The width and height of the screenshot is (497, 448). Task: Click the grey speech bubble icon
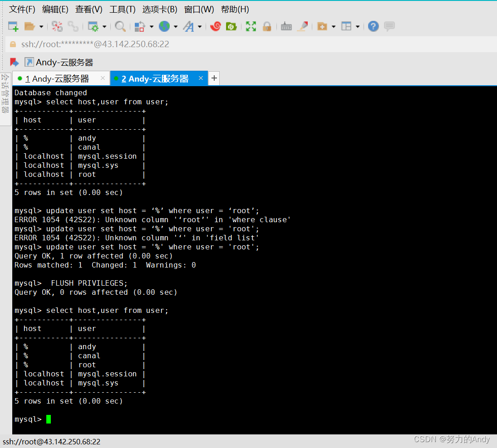[389, 27]
